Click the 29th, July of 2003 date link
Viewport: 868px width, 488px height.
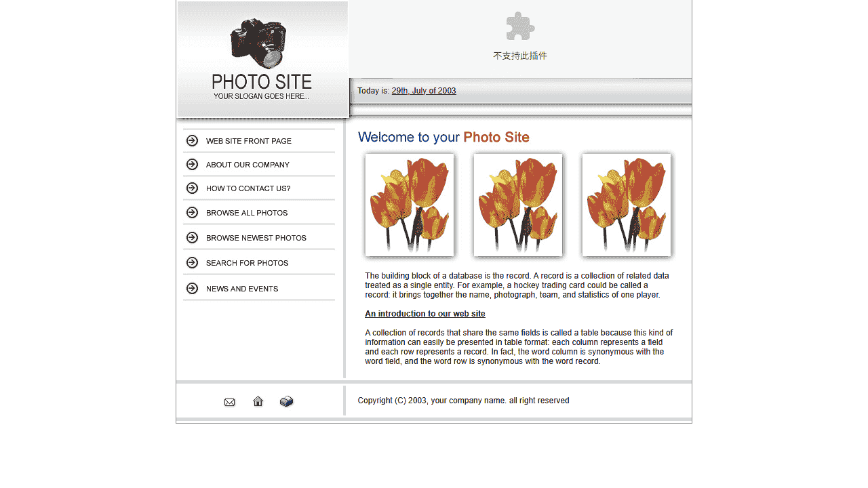[424, 91]
